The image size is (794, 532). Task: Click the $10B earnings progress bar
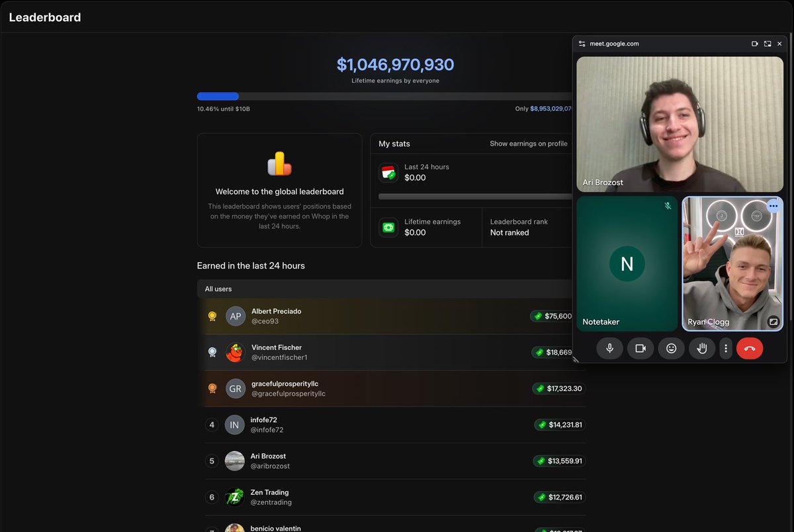click(x=384, y=97)
